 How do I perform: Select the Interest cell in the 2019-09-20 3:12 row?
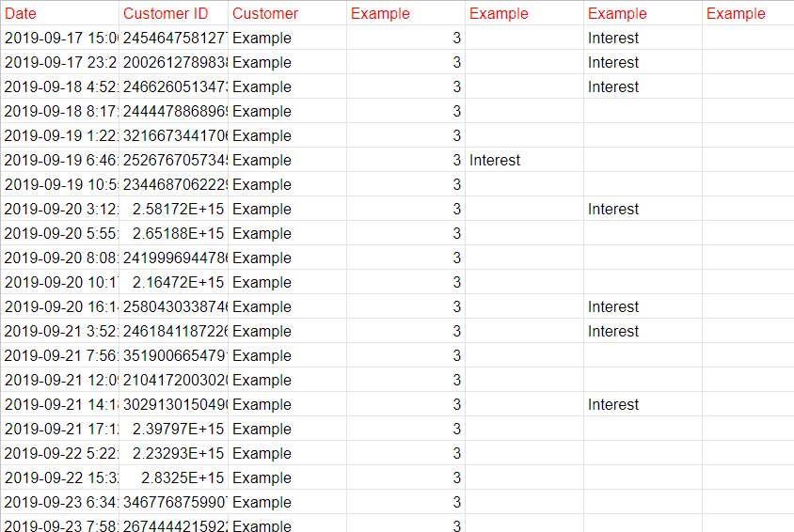pyautogui.click(x=642, y=209)
